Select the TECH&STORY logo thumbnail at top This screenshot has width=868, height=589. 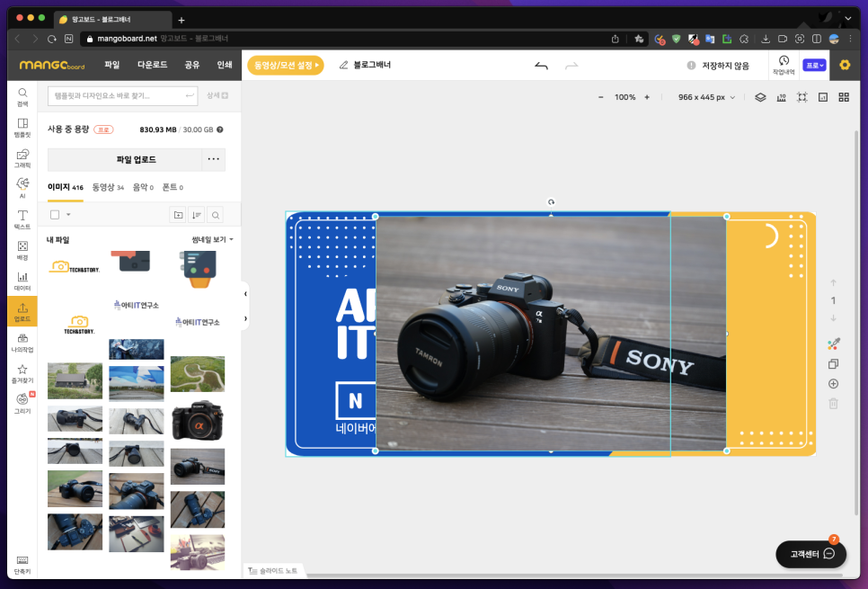pos(75,268)
